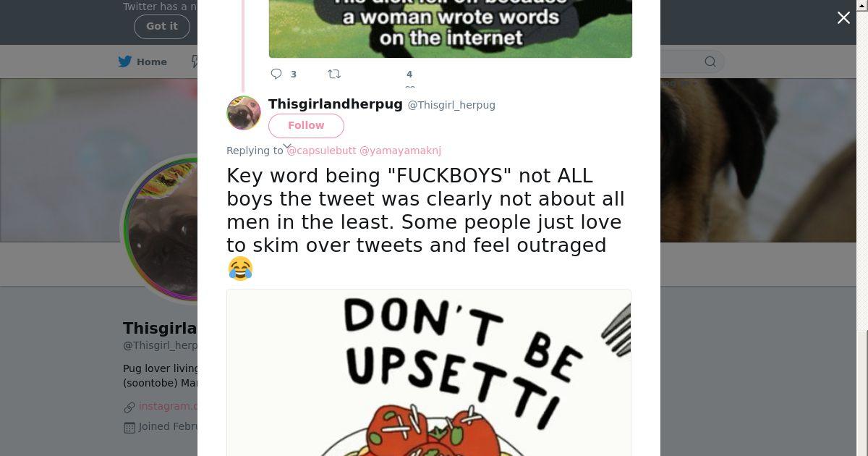Open the @capsulebutt profile link
The image size is (868, 456).
(x=321, y=151)
